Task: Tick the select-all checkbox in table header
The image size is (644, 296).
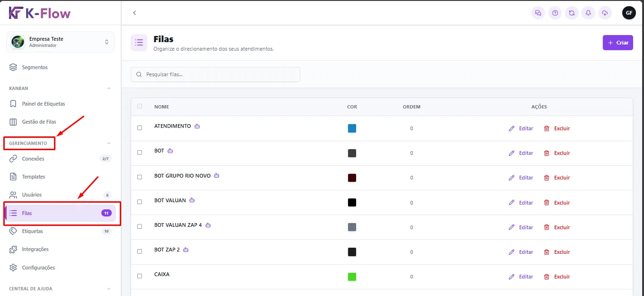Action: click(140, 106)
